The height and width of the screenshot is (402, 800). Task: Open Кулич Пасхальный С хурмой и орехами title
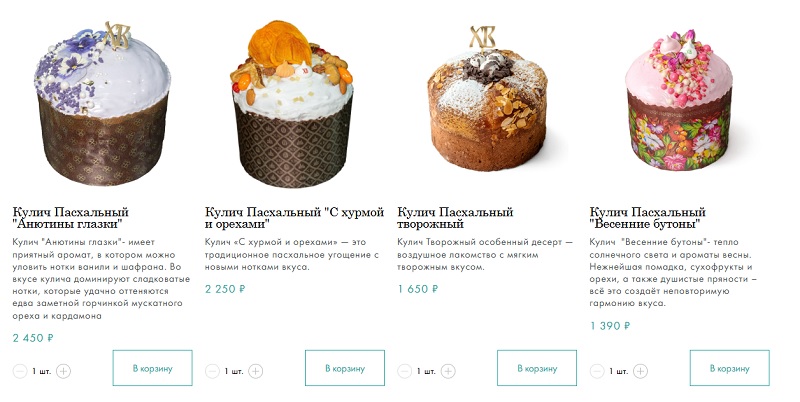294,218
